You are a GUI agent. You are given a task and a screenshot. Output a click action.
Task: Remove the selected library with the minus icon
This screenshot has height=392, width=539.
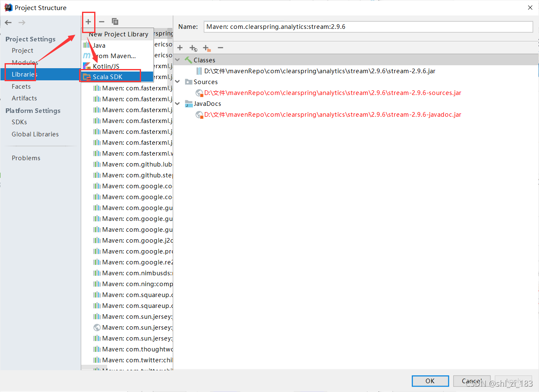coord(102,21)
